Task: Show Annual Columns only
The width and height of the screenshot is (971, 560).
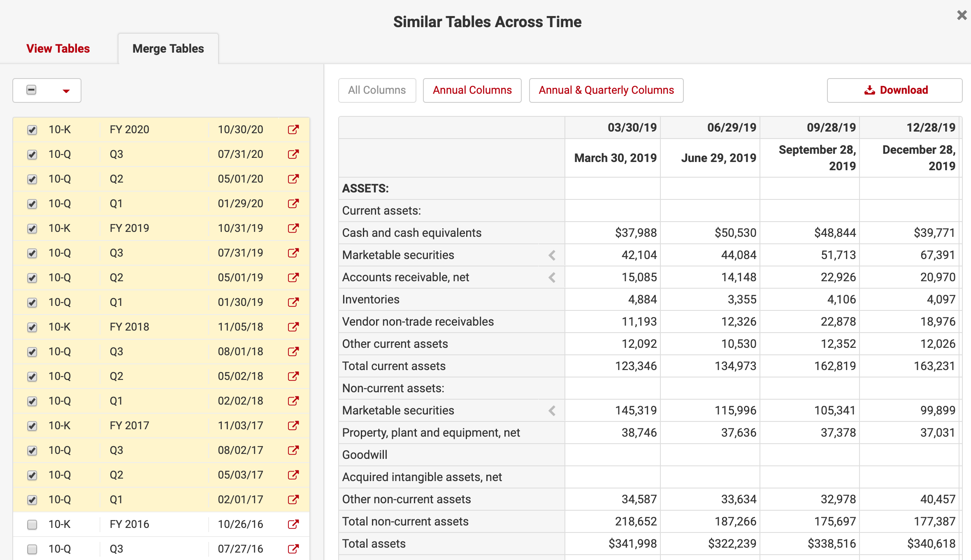Action: click(472, 90)
